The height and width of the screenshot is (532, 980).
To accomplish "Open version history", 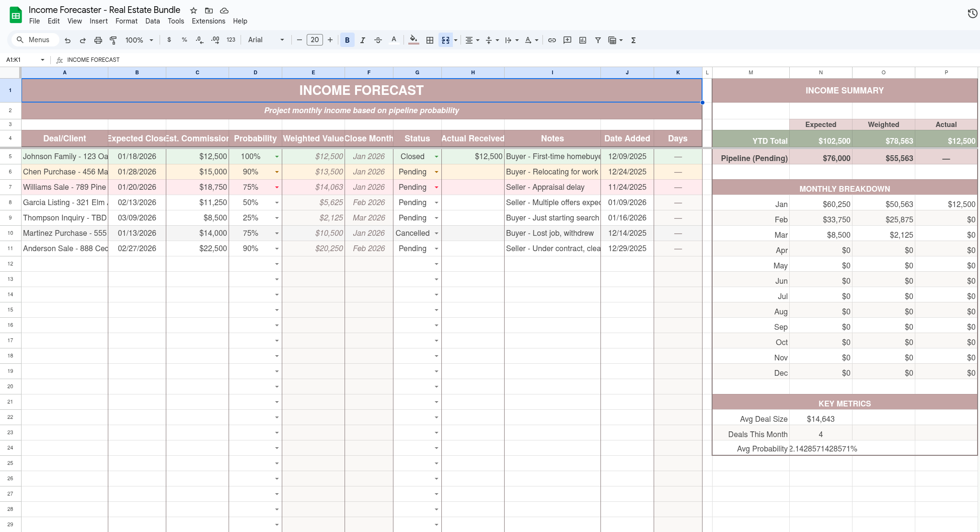I will [x=972, y=13].
